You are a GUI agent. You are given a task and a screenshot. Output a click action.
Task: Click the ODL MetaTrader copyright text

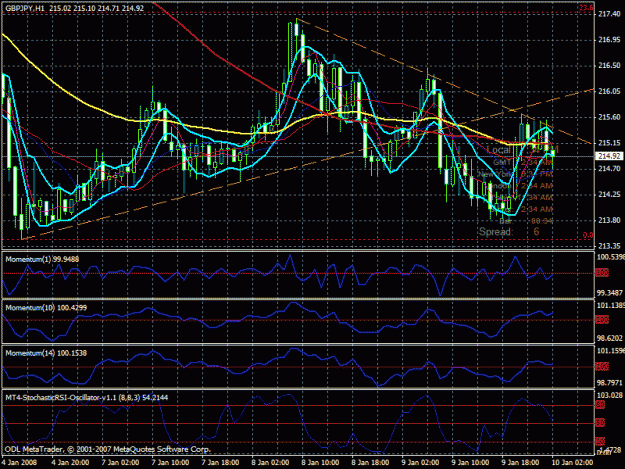pos(108,449)
